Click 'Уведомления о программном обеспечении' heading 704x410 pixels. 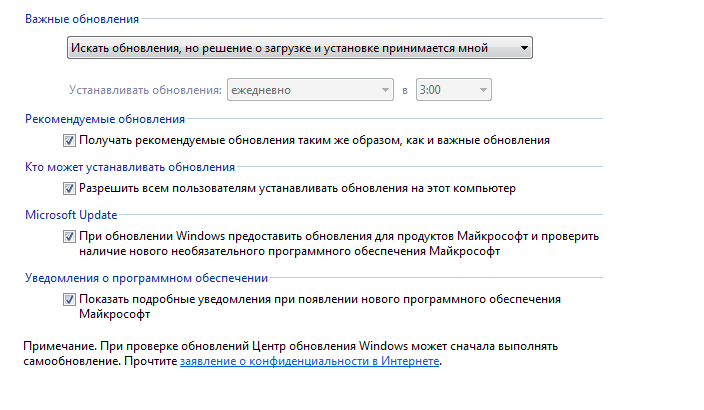tap(146, 278)
